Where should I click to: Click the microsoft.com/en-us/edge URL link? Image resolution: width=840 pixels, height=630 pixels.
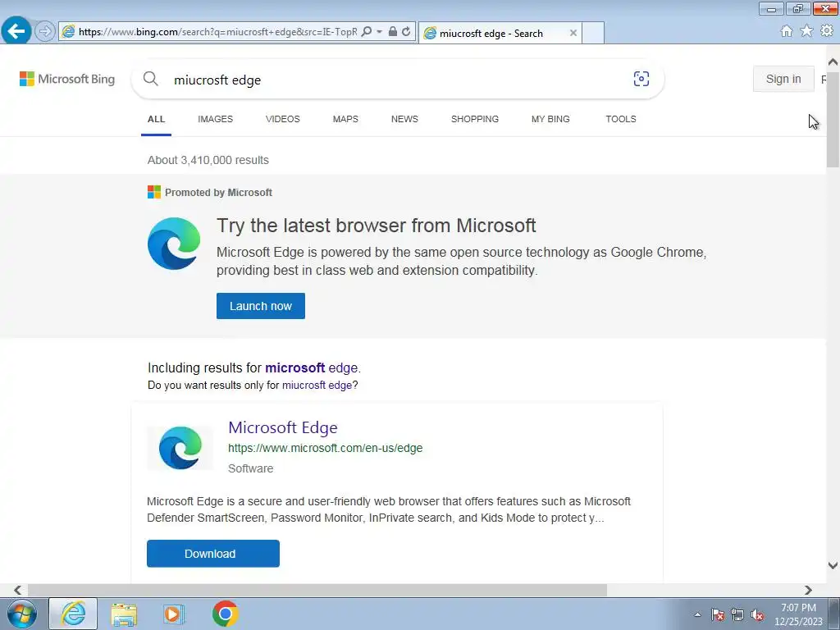[325, 448]
